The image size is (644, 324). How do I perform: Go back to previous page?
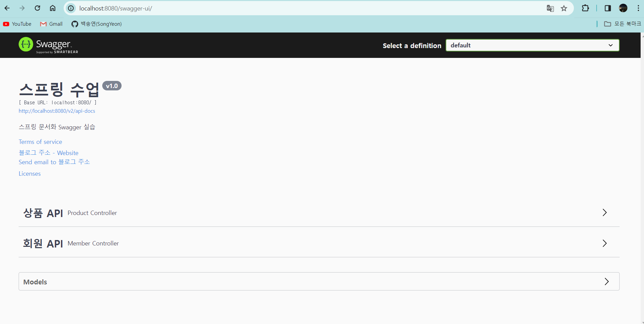7,8
